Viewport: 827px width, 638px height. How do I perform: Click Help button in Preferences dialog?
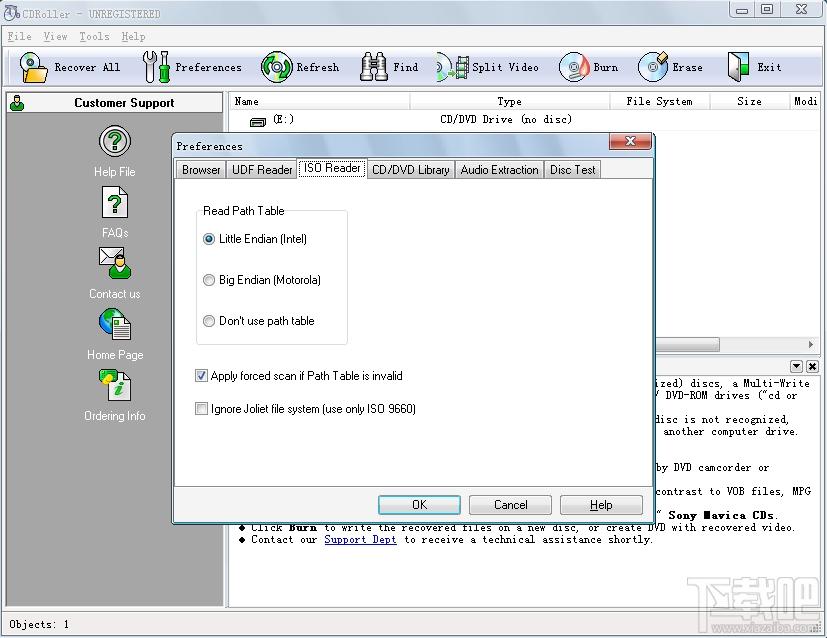click(601, 505)
